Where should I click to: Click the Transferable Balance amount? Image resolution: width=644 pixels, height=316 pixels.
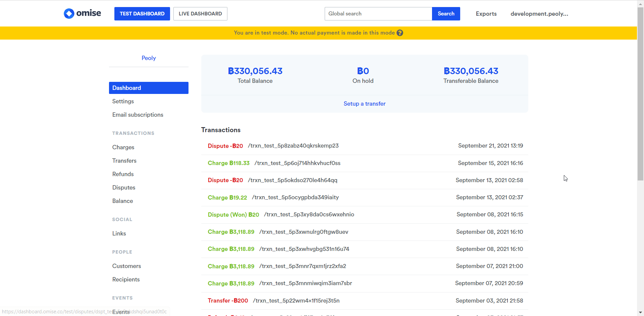coord(471,71)
